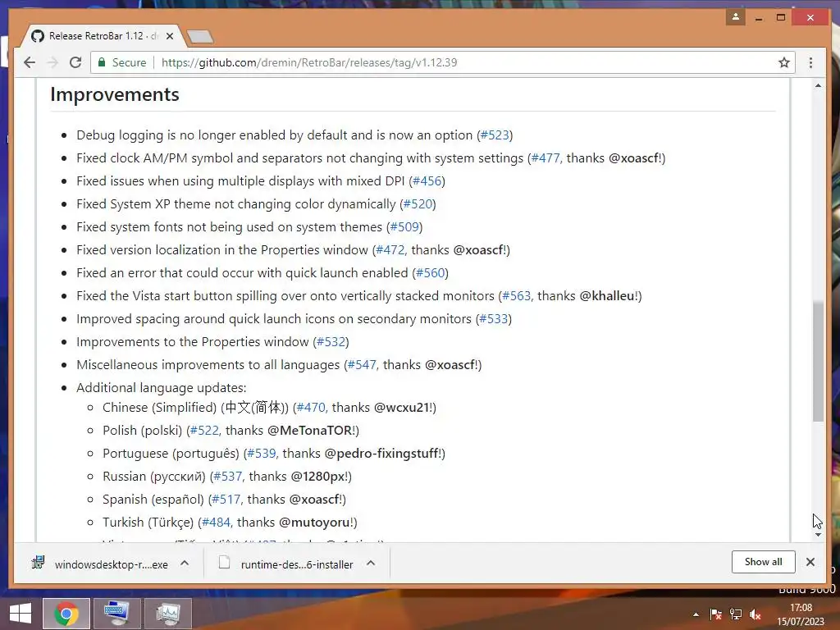Visit @pedro-fixingstuff user profile mention
The image size is (840, 630).
pyautogui.click(x=381, y=454)
